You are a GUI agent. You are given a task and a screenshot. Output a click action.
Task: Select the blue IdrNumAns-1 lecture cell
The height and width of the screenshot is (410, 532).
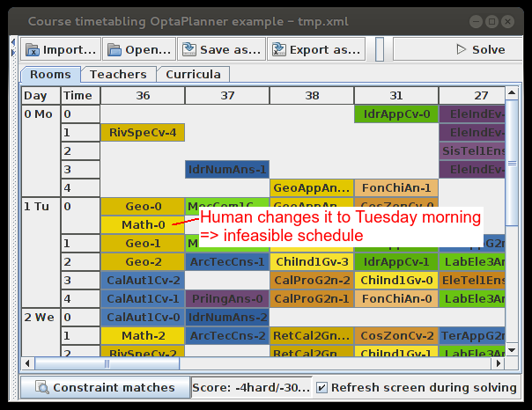tap(227, 169)
